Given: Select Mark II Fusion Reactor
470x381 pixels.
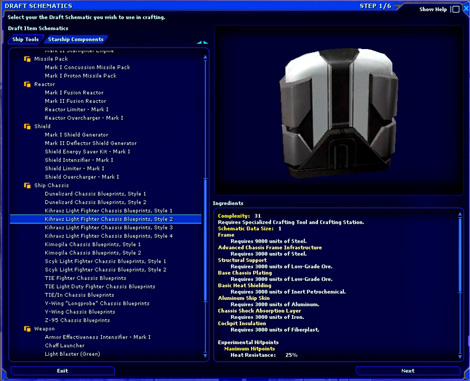Looking at the screenshot, I should pos(75,101).
